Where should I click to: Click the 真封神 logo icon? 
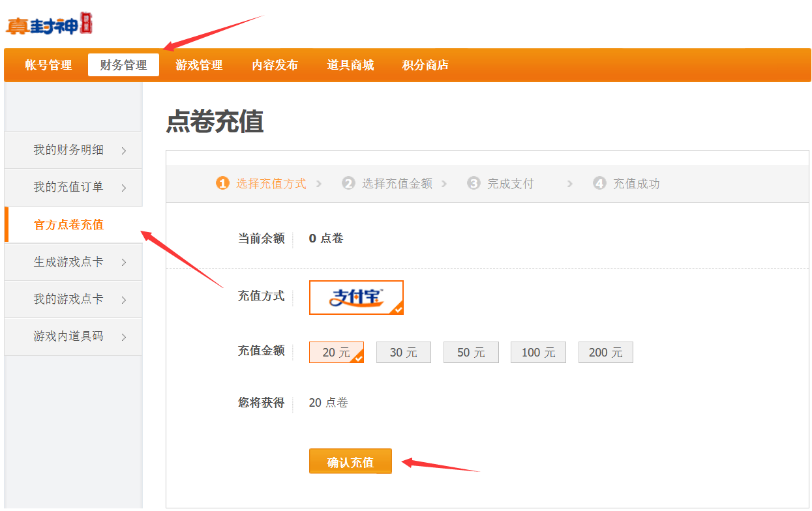[49, 25]
